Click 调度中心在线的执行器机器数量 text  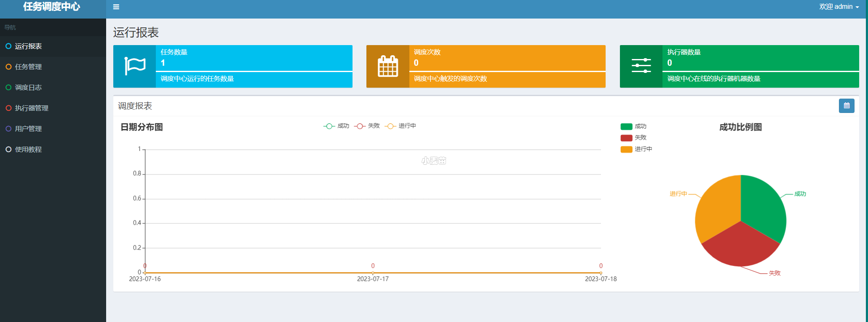[x=714, y=79]
